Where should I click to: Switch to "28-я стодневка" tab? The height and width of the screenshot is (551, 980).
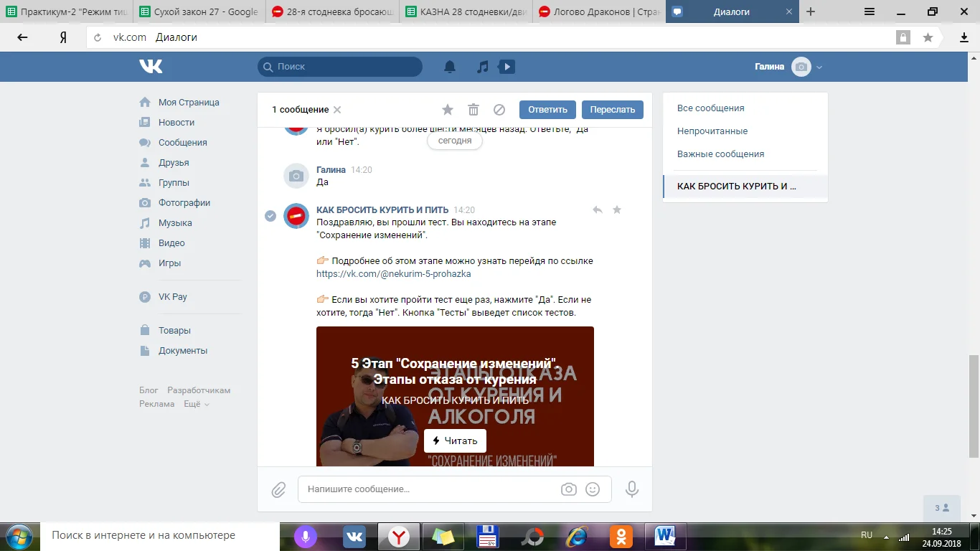tap(331, 11)
